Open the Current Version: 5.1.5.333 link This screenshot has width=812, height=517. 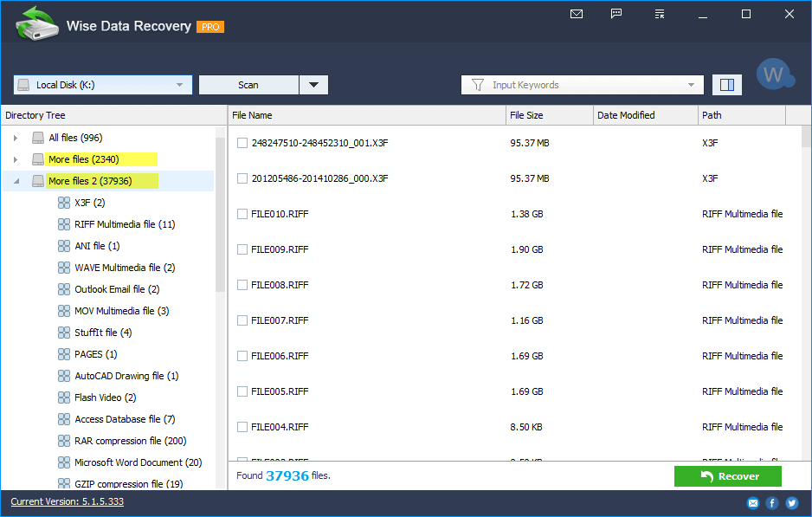[67, 501]
